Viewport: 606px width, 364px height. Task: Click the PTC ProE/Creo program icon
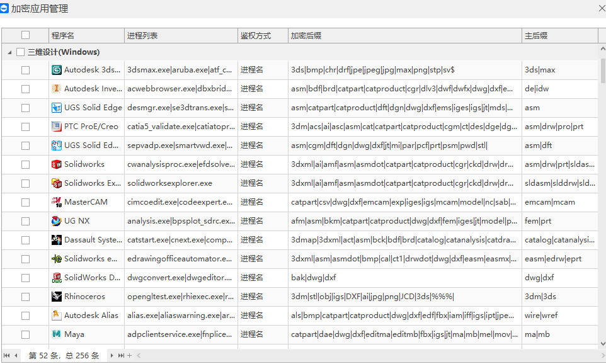tap(57, 127)
